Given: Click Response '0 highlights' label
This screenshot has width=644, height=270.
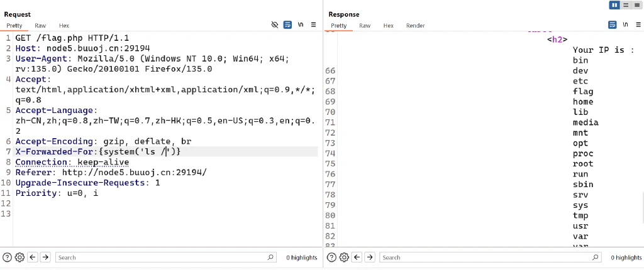Looking at the screenshot, I should point(626,257).
